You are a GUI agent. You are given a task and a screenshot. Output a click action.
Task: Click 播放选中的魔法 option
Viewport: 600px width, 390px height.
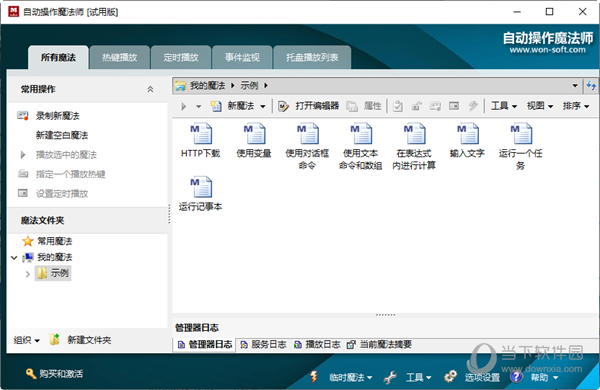pyautogui.click(x=58, y=155)
